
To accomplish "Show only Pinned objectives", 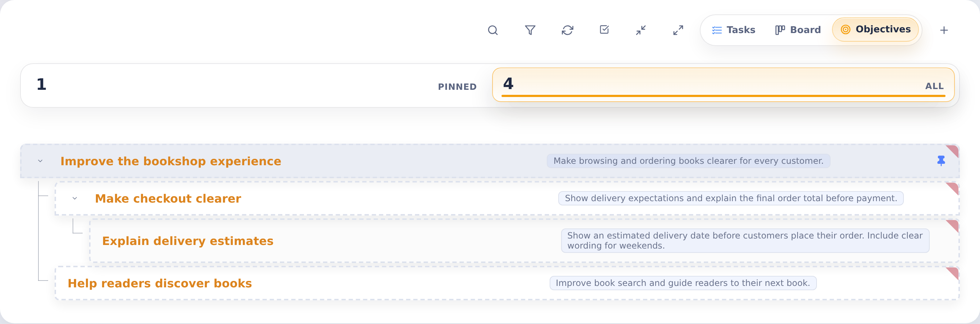I will [x=257, y=85].
